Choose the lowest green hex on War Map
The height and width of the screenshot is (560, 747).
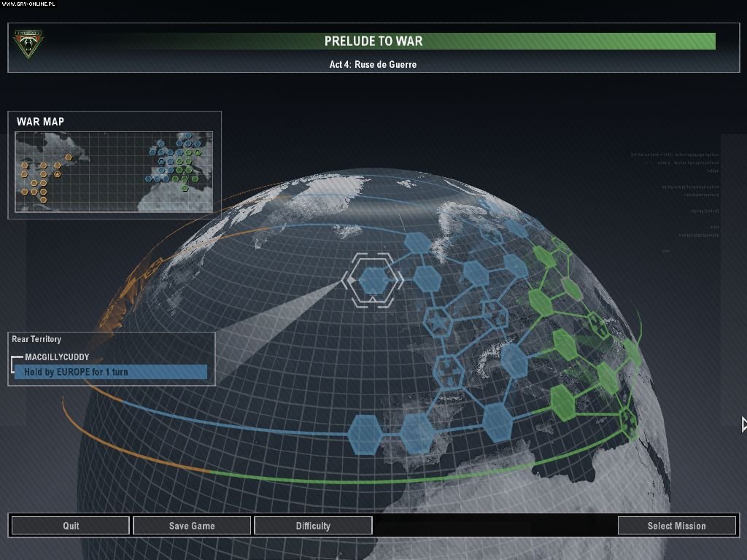185,188
